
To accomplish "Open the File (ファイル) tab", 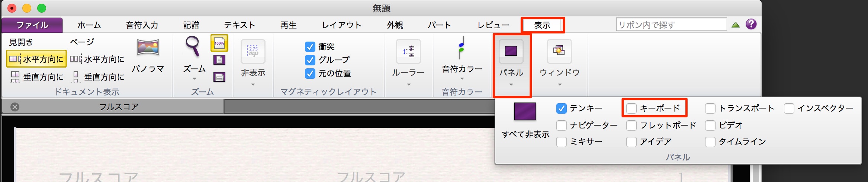I will (32, 25).
